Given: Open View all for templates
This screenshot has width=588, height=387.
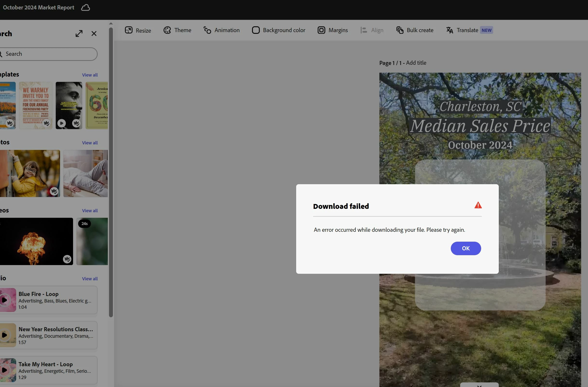Looking at the screenshot, I should 90,75.
